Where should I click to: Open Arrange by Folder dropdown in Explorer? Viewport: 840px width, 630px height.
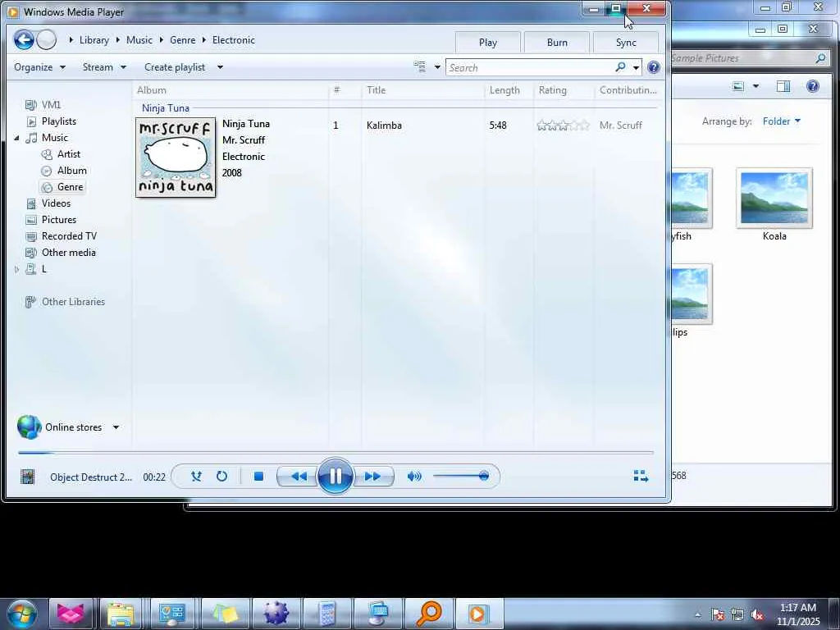coord(782,121)
